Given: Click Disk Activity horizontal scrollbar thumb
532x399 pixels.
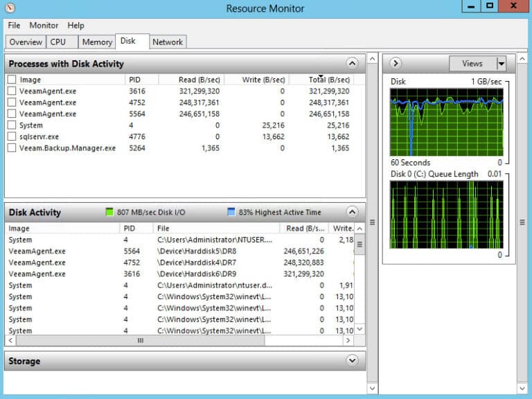Looking at the screenshot, I should tap(141, 340).
